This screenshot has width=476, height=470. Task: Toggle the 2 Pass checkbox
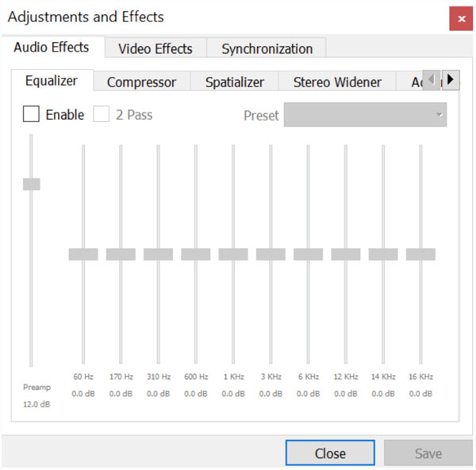pyautogui.click(x=101, y=114)
